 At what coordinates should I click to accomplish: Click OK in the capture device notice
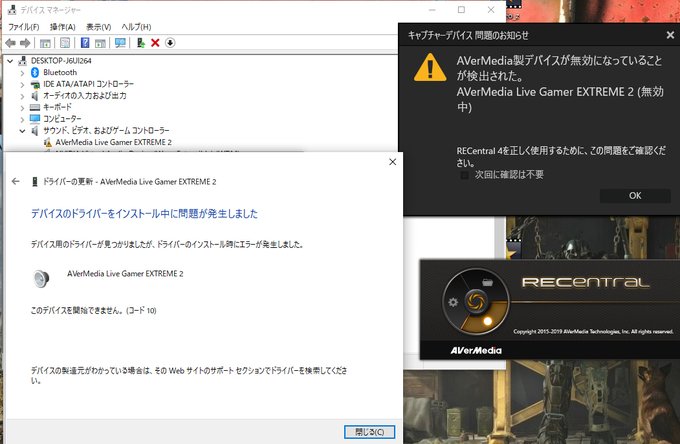[x=635, y=196]
